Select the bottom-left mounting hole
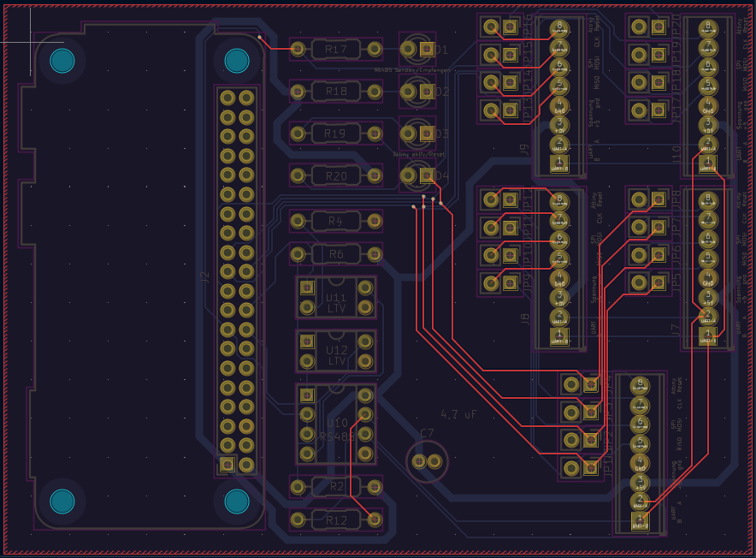The image size is (756, 558). [x=62, y=501]
